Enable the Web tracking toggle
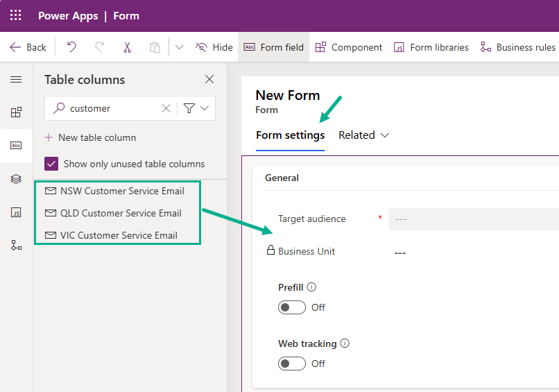This screenshot has width=559, height=392. coord(292,364)
